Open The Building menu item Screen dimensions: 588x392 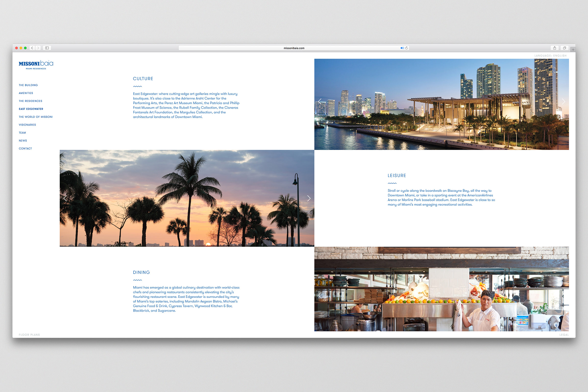28,85
